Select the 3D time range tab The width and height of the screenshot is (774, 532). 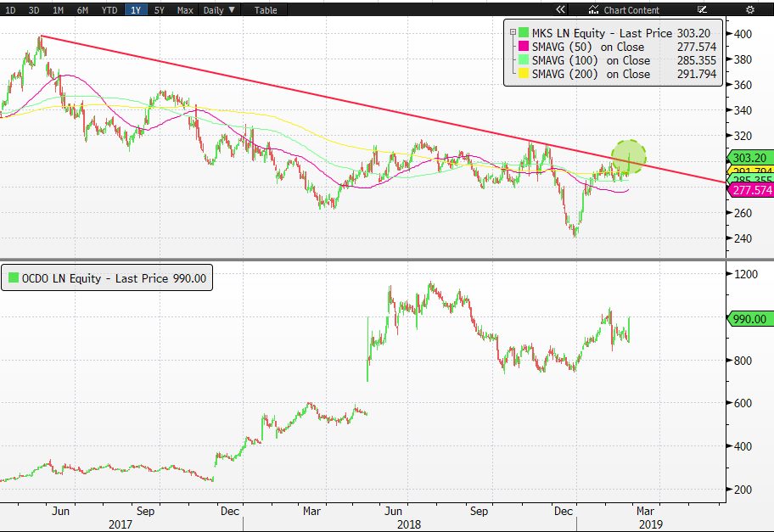tap(34, 10)
